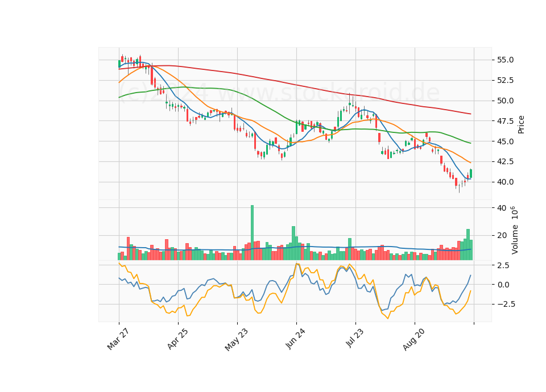Click the tallest green volume bar
This screenshot has height=392, width=546.
(252, 232)
